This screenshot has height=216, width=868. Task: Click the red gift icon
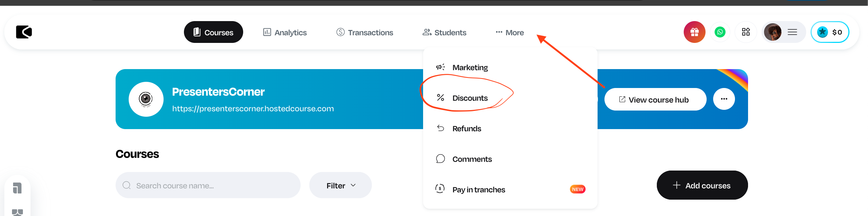point(694,32)
